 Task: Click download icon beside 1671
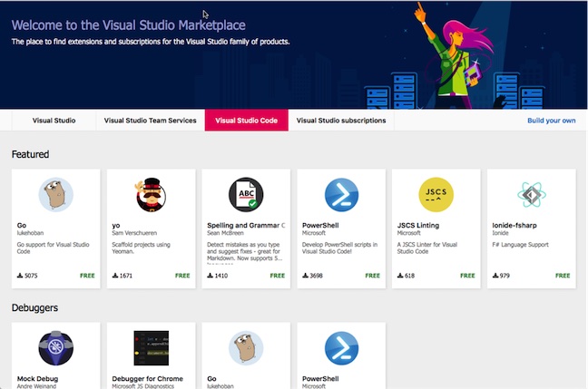point(115,276)
